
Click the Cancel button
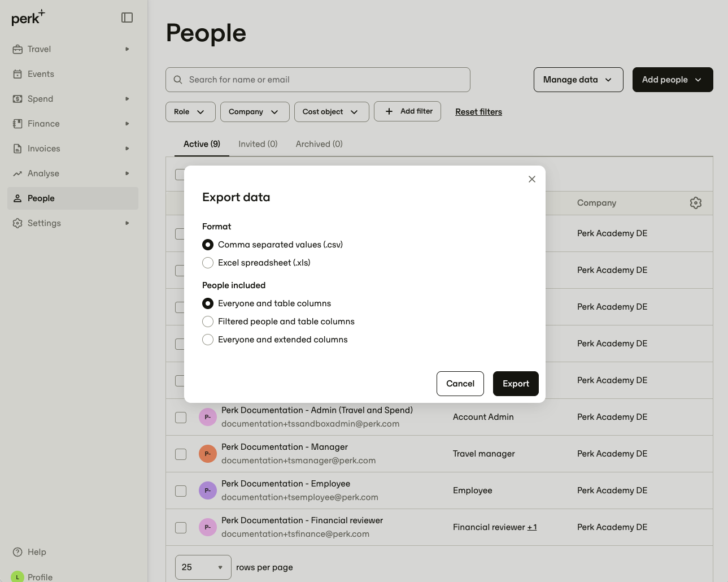tap(460, 384)
